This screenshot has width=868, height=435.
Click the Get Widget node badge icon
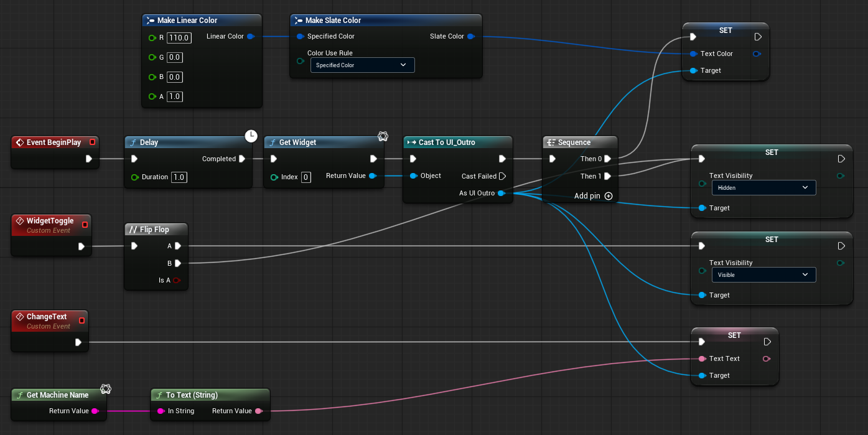[x=383, y=136]
